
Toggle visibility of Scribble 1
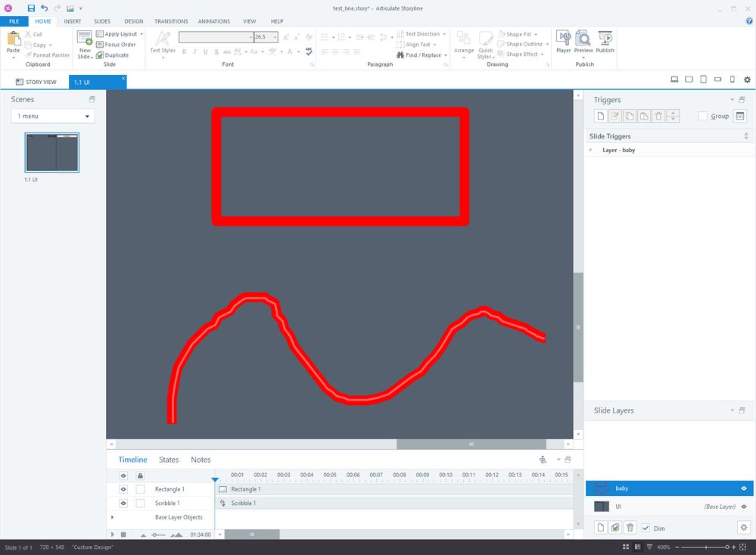[123, 503]
